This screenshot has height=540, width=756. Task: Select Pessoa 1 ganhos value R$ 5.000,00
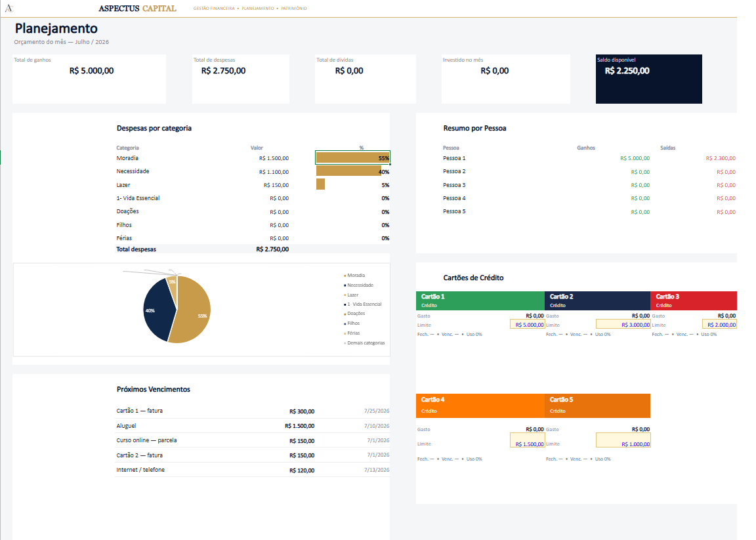pyautogui.click(x=635, y=158)
